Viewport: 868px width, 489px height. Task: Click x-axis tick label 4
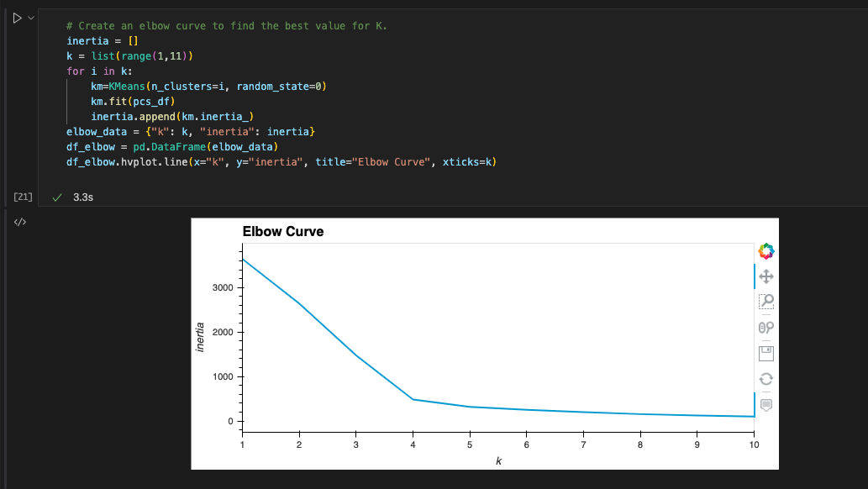pos(413,444)
